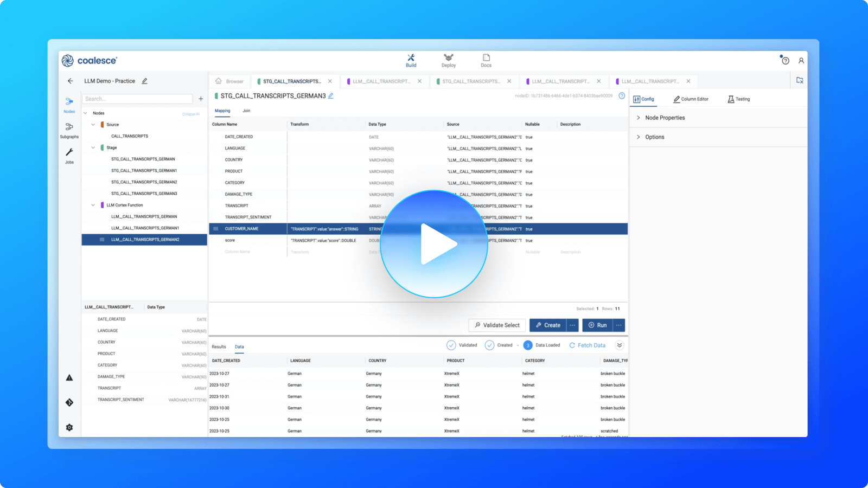
Task: Open the git diamond icon in sidebar
Action: (x=69, y=402)
